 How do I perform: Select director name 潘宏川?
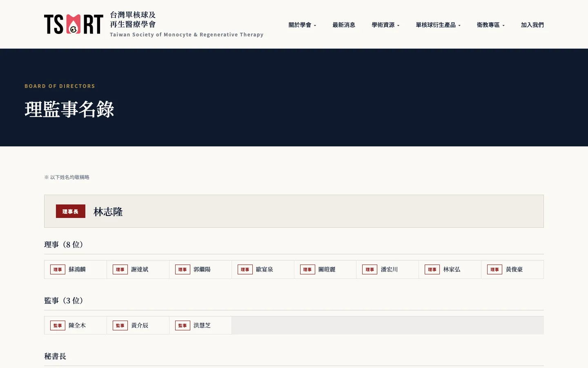(x=390, y=269)
